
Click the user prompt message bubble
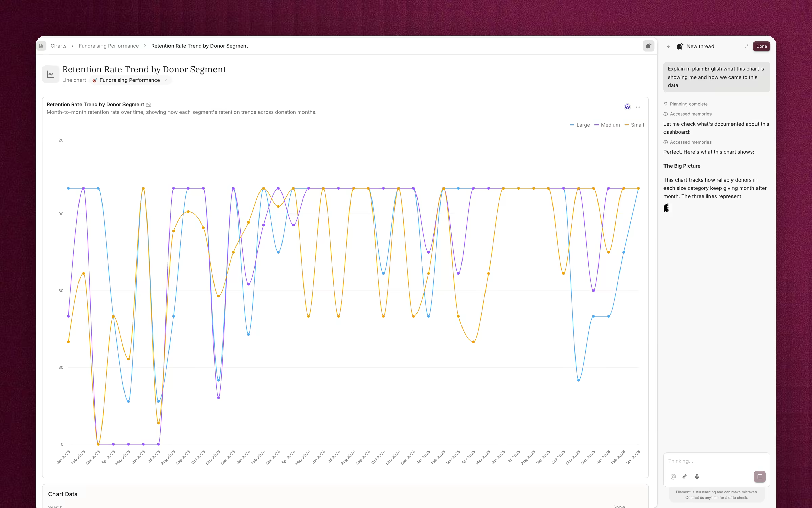pyautogui.click(x=717, y=77)
